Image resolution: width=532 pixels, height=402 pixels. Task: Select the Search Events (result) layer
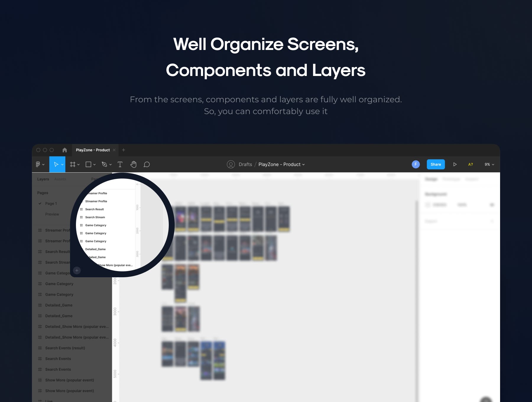pos(65,348)
